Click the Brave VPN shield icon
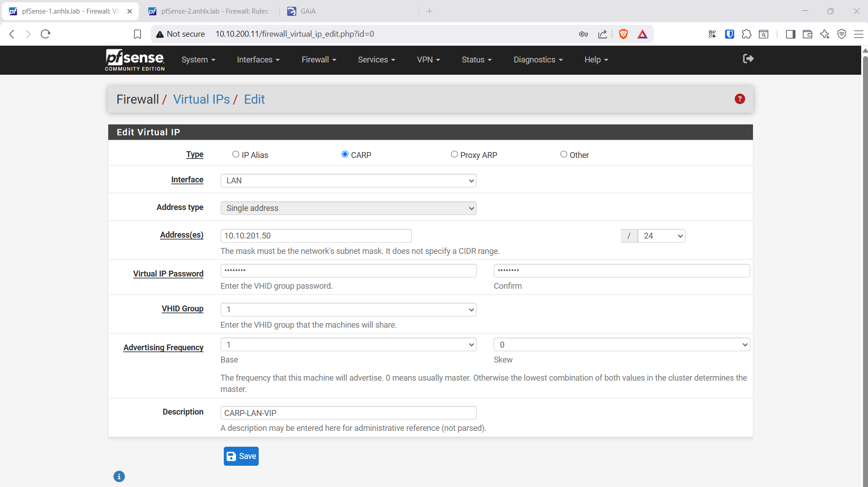This screenshot has height=487, width=868. coord(842,34)
